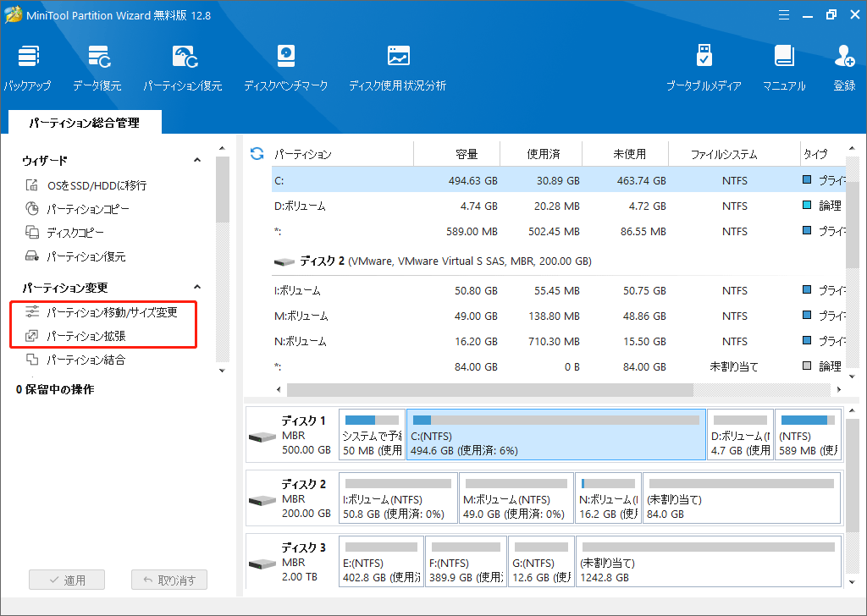Select M:ボリューム(NTFS) 49.0 GB block
Screen dimensions: 867x616
coord(516,498)
